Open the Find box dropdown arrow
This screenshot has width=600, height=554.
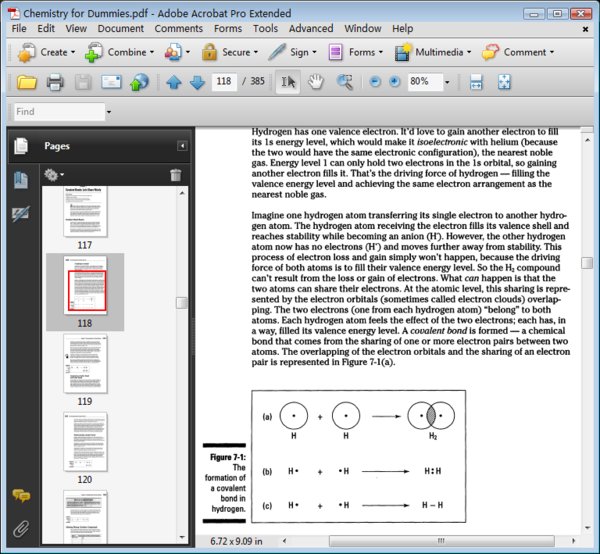[109, 112]
